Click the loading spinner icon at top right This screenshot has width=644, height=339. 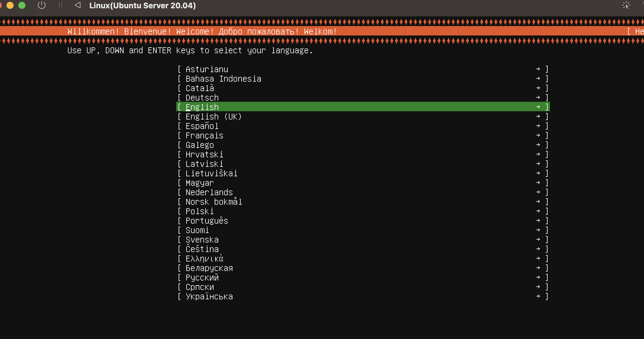point(626,5)
